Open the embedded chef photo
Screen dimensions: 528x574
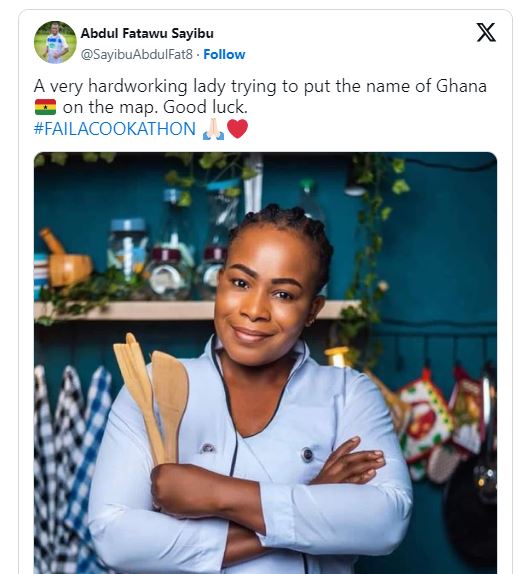tap(265, 363)
